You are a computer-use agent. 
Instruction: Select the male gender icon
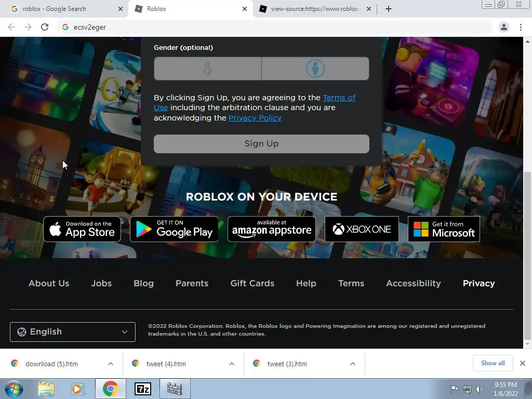(x=315, y=69)
